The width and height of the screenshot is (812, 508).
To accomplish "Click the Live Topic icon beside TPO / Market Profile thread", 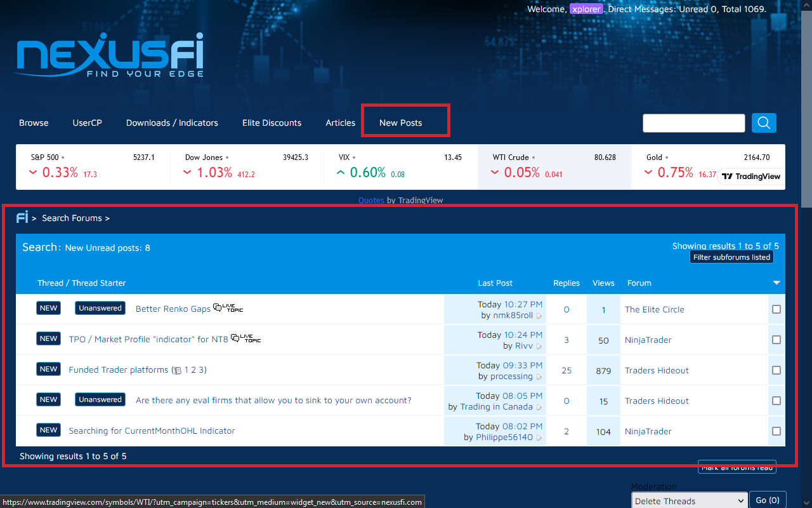I will pos(246,338).
